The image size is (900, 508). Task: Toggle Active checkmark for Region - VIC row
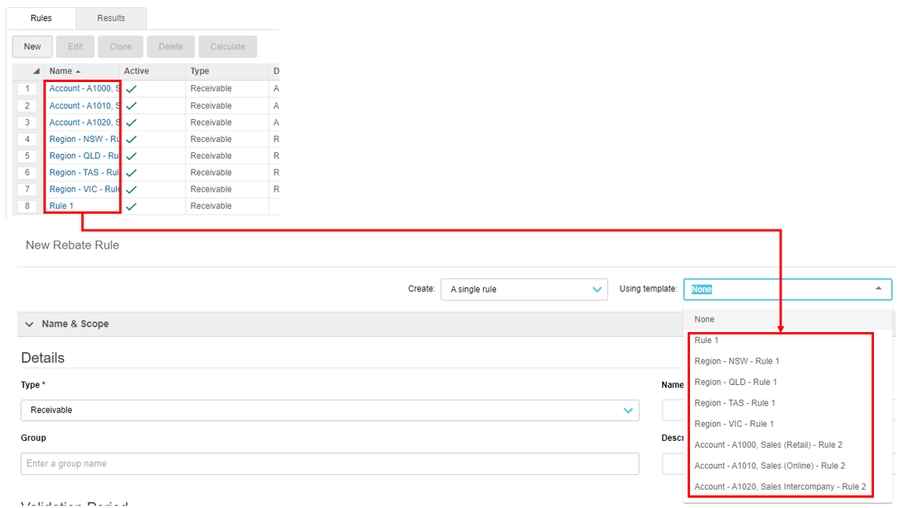tap(131, 189)
